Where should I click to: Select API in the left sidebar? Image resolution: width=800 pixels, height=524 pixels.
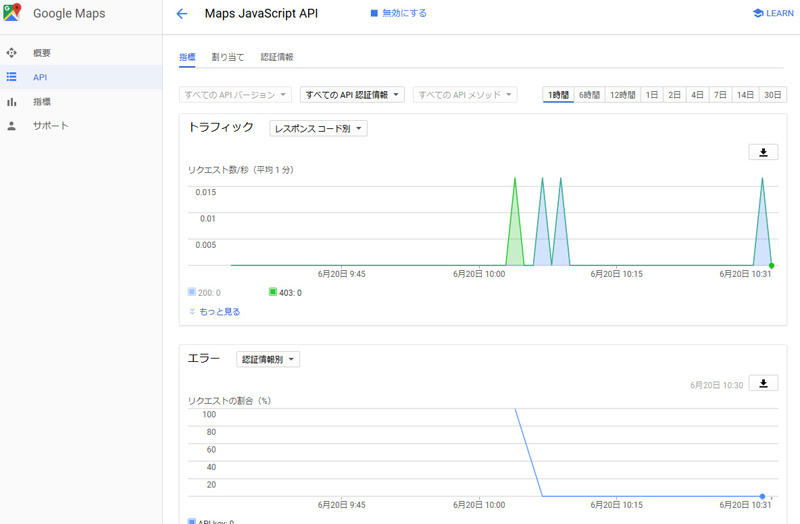click(x=40, y=77)
